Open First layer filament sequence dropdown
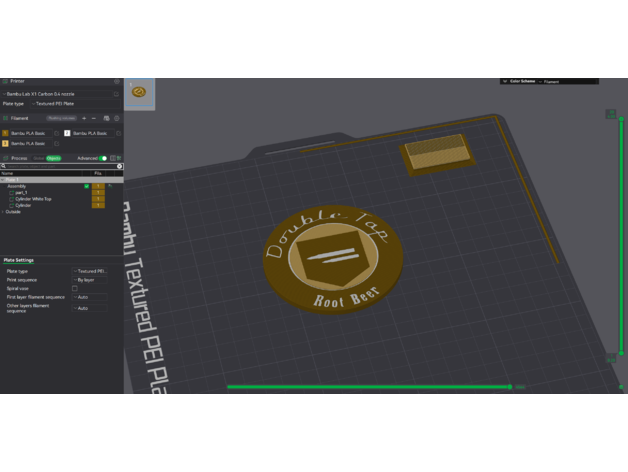 (90, 297)
